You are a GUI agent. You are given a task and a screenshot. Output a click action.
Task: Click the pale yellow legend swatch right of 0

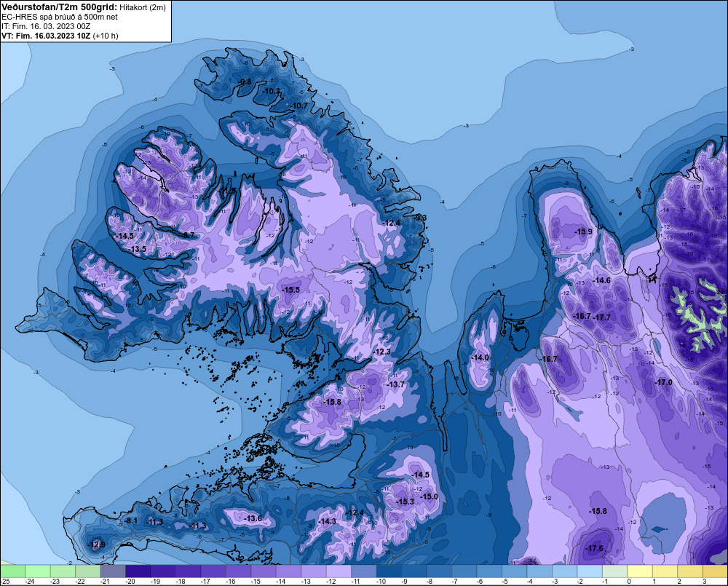click(639, 571)
